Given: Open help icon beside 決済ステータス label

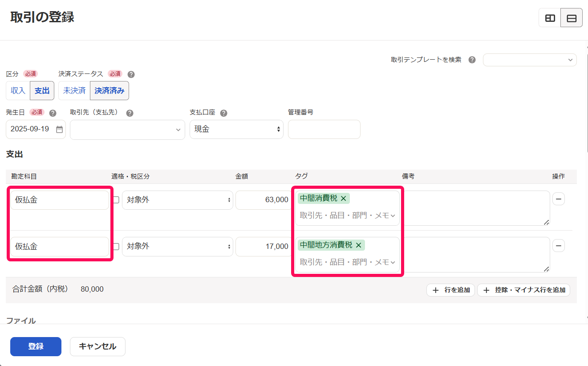Looking at the screenshot, I should (131, 74).
